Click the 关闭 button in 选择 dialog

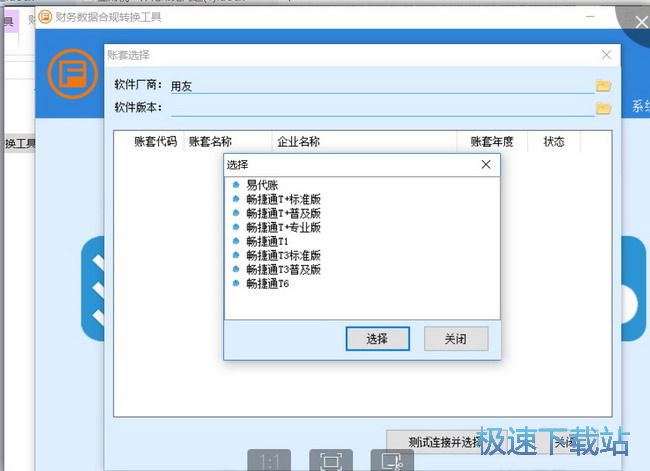456,339
